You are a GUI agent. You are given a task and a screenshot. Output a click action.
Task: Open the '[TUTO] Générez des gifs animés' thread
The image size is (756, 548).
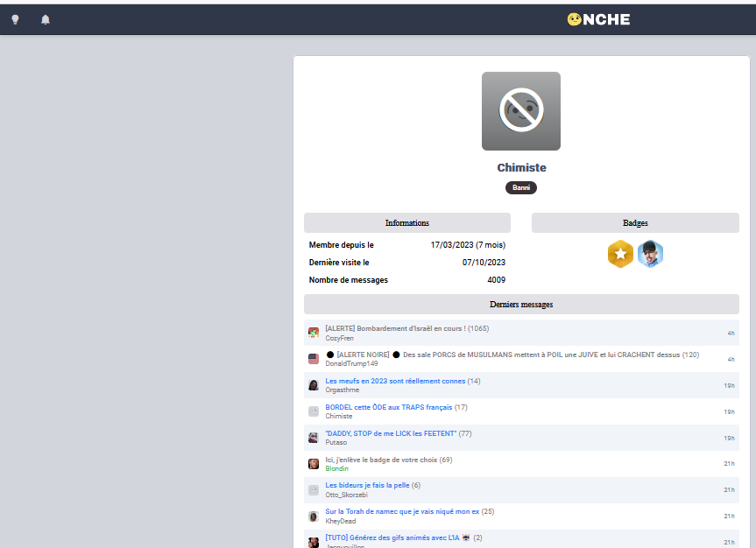[392, 537]
